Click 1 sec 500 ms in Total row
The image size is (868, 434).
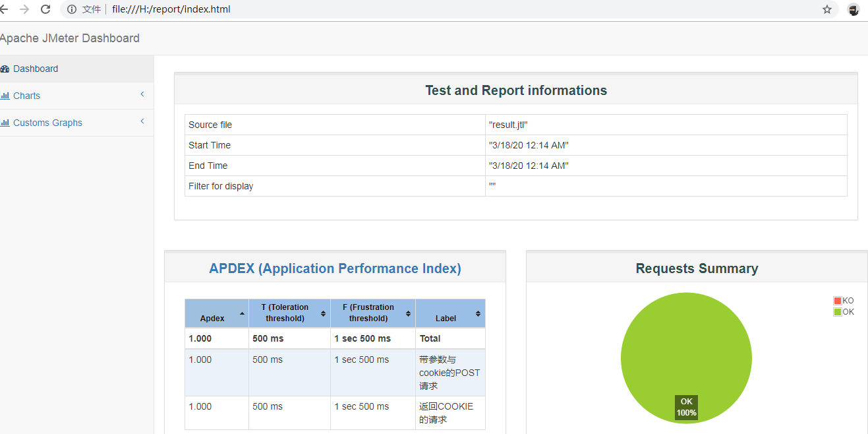tap(373, 338)
